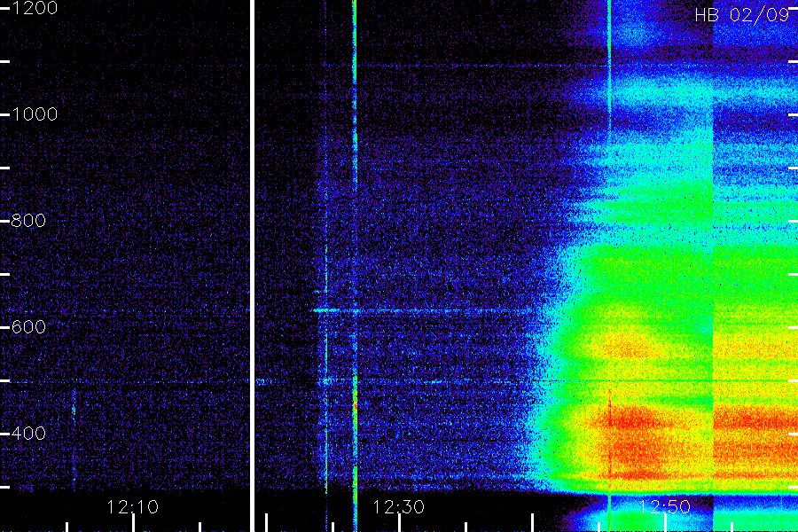Click the 800 frequency axis label
798x532 pixels.
(28, 221)
